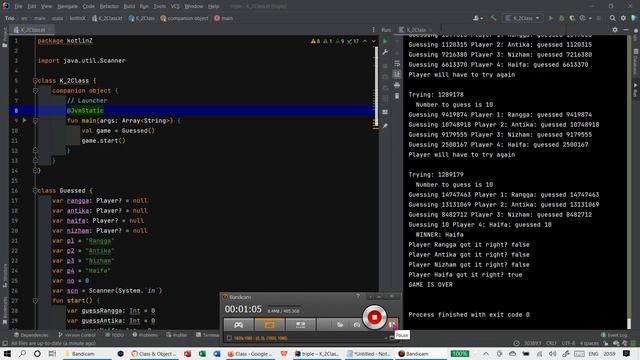
Task: Stop Bandicam recording with red button
Action: [x=374, y=317]
